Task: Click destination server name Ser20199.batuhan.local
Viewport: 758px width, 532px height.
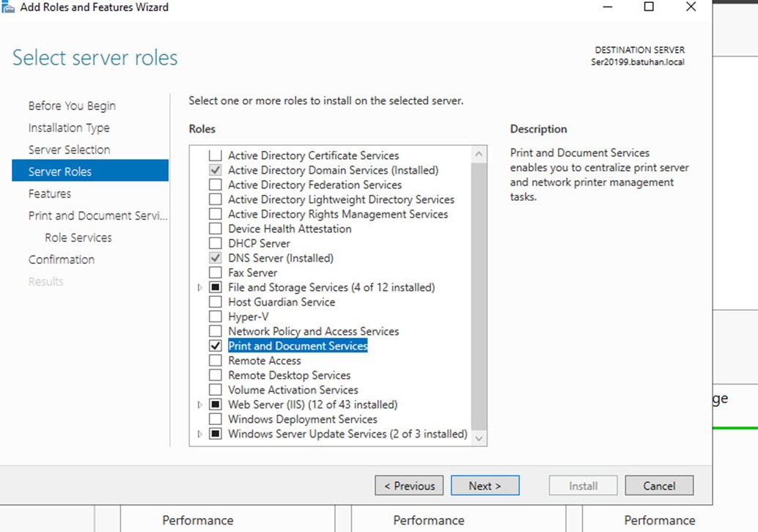Action: 638,62
